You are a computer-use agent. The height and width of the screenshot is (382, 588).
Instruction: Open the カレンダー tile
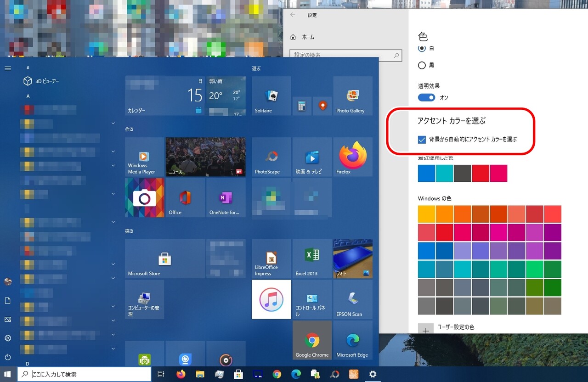165,96
